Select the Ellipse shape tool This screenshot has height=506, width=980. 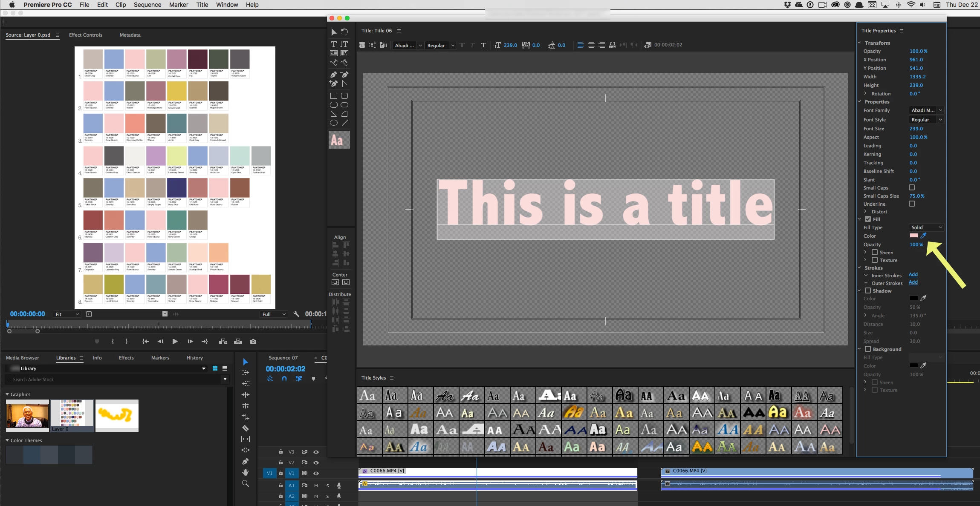point(333,123)
